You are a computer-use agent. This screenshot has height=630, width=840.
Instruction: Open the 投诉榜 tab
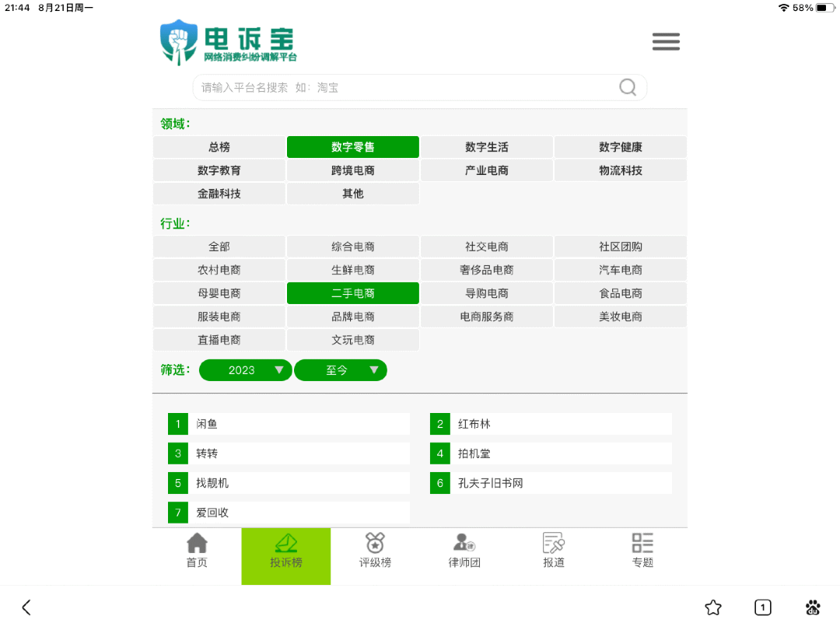click(x=286, y=556)
